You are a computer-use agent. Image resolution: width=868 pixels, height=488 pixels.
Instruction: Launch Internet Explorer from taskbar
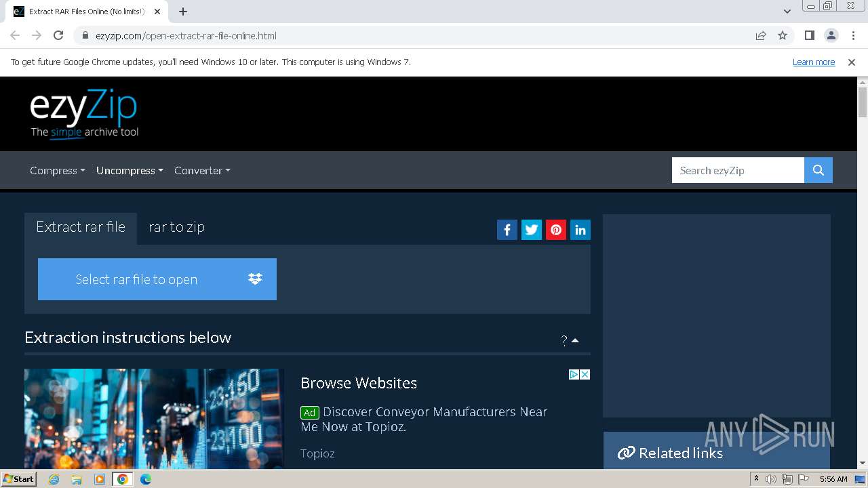tap(54, 479)
